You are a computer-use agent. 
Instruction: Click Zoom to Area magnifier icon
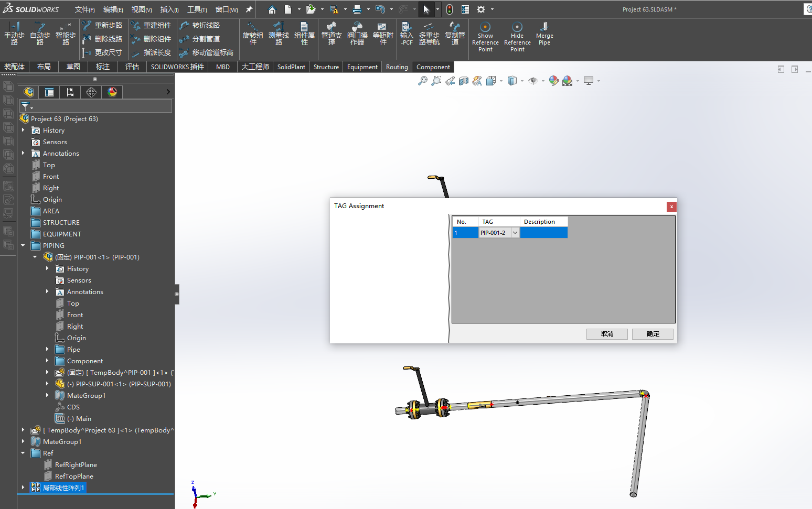[436, 81]
